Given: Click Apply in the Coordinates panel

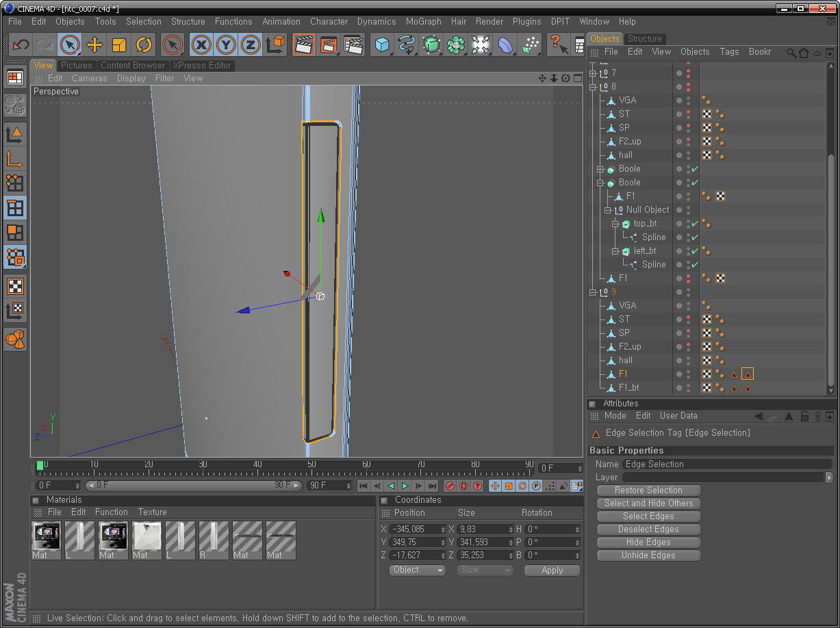Looking at the screenshot, I should [552, 570].
